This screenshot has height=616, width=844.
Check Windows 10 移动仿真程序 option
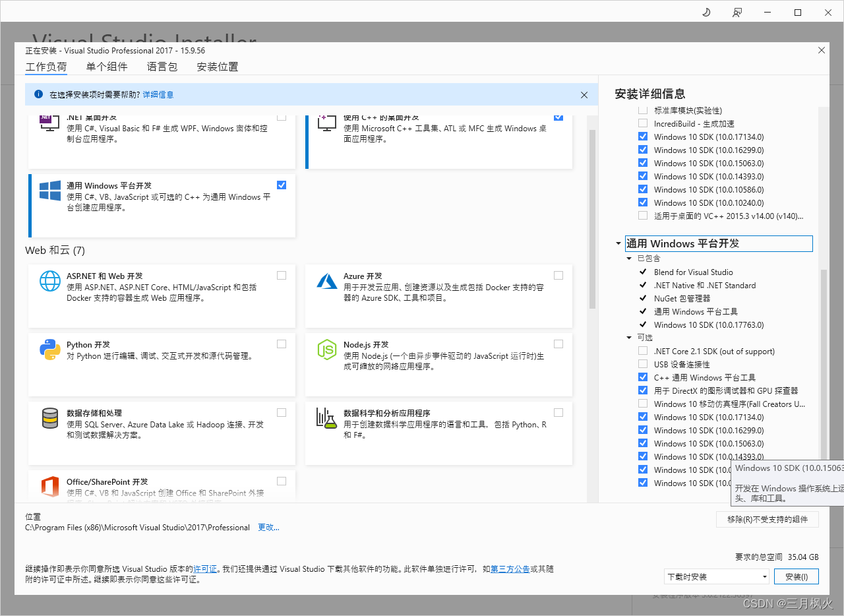pyautogui.click(x=643, y=404)
